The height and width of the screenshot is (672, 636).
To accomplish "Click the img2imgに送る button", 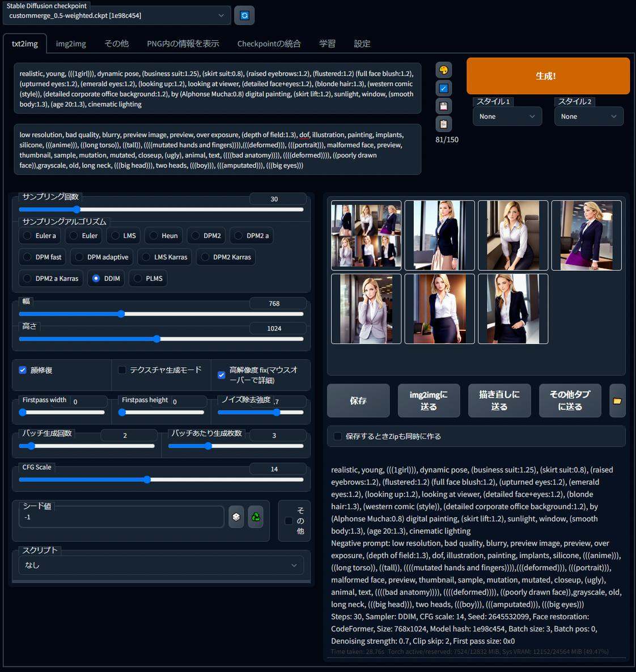I will point(429,401).
